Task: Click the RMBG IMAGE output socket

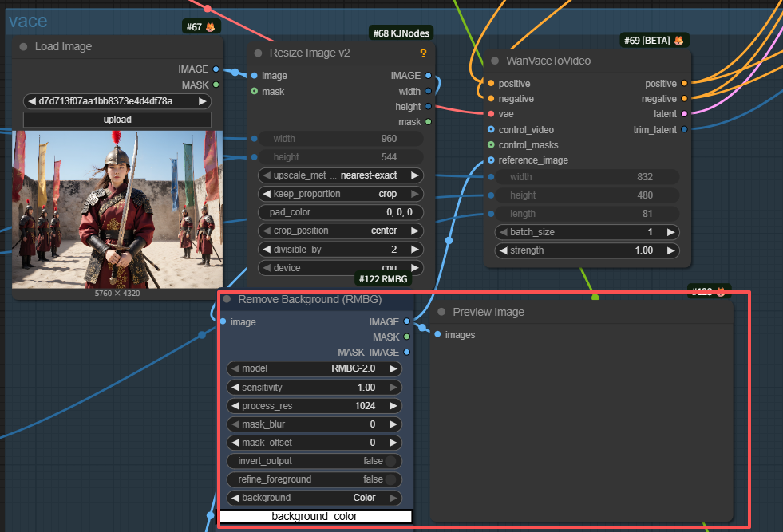Action: (406, 322)
